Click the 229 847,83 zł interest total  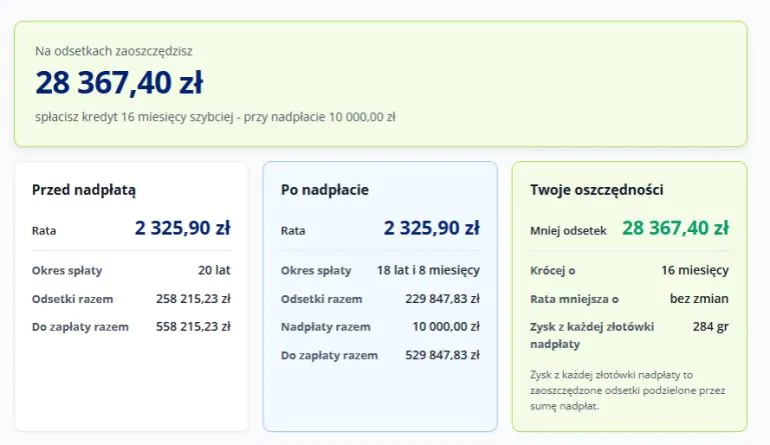(442, 299)
